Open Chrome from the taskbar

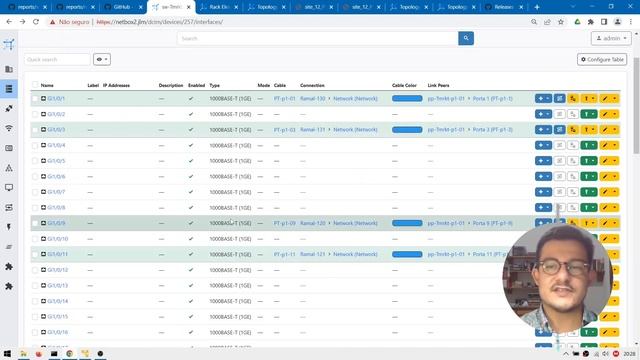click(x=69, y=353)
